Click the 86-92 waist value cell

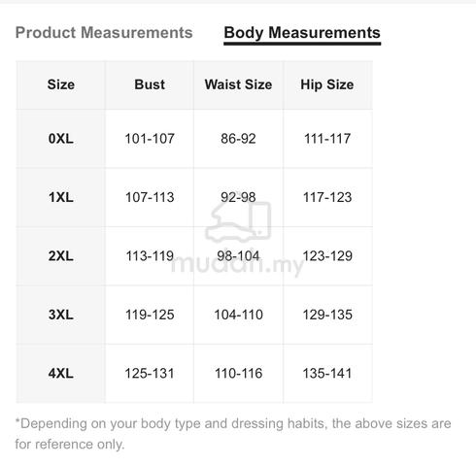tap(238, 139)
